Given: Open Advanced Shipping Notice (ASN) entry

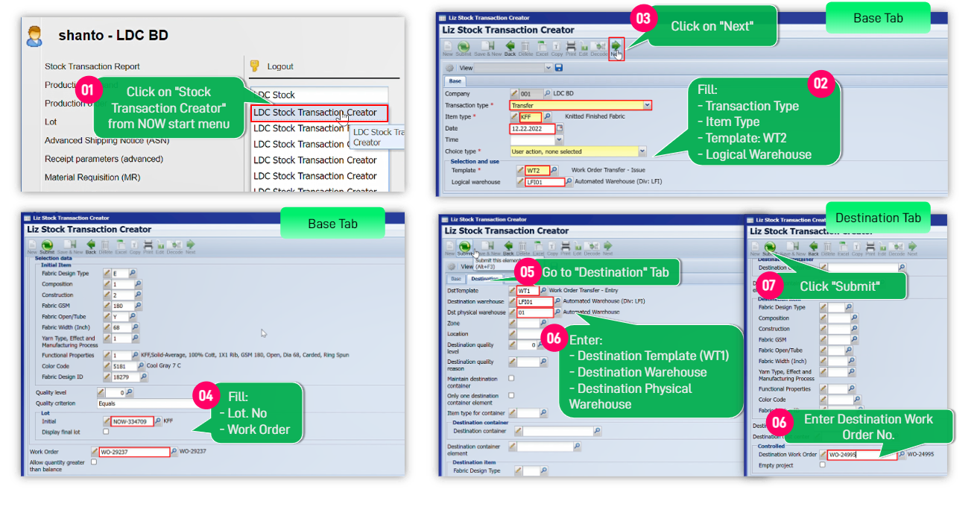Looking at the screenshot, I should 107,140.
